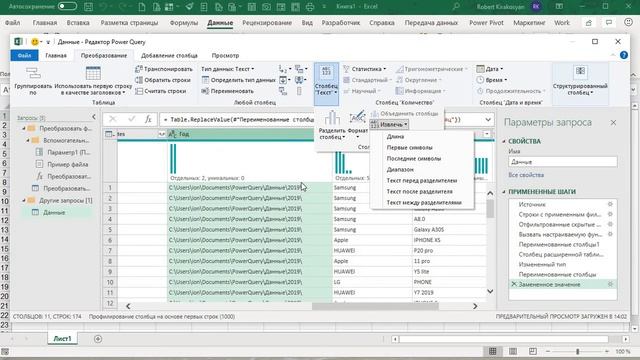Switch to Главная tab in Power Query
The height and width of the screenshot is (360, 640).
coord(56,55)
